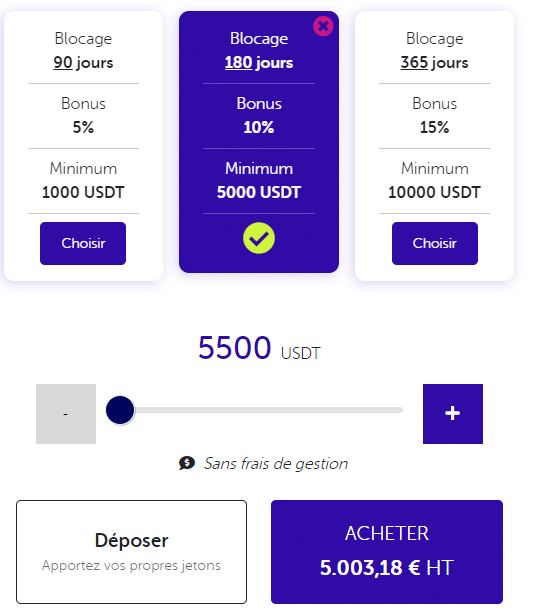This screenshot has width=536, height=615.
Task: Click the middle of the slider track
Action: (260, 410)
